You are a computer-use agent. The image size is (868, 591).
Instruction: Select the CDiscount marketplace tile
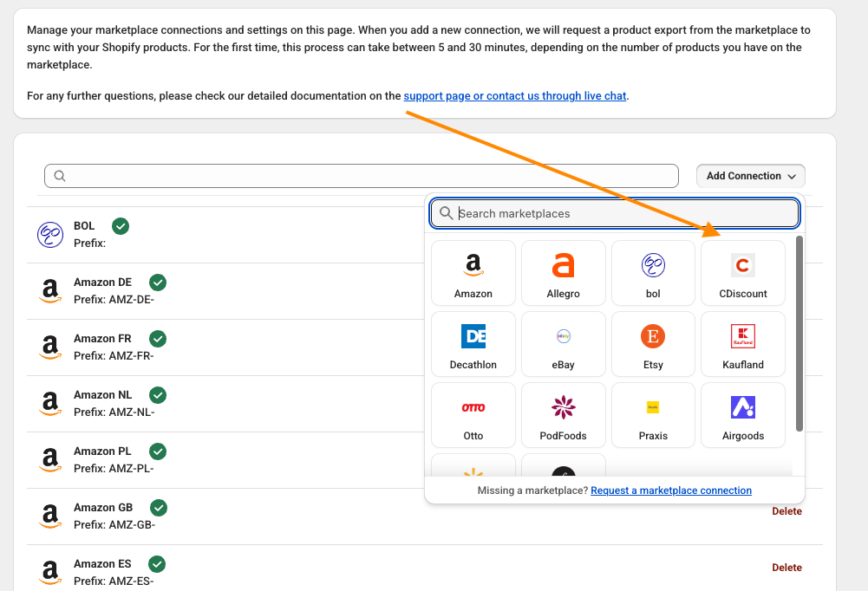[743, 273]
